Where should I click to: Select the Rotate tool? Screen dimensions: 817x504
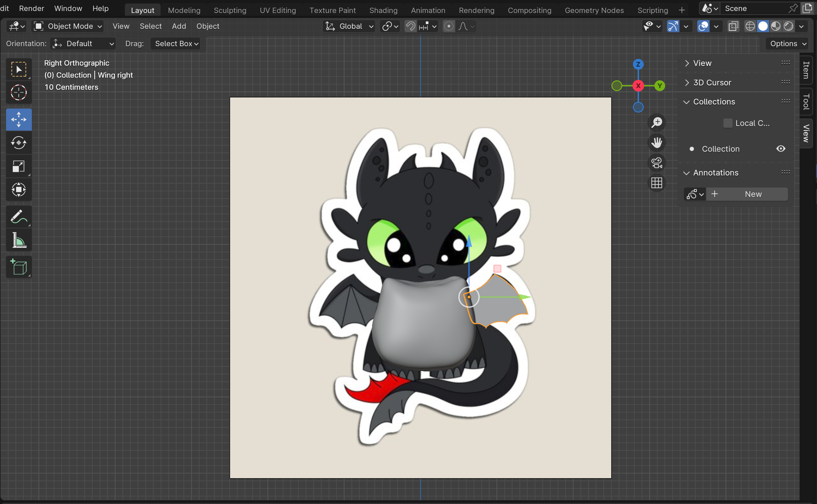pos(19,142)
